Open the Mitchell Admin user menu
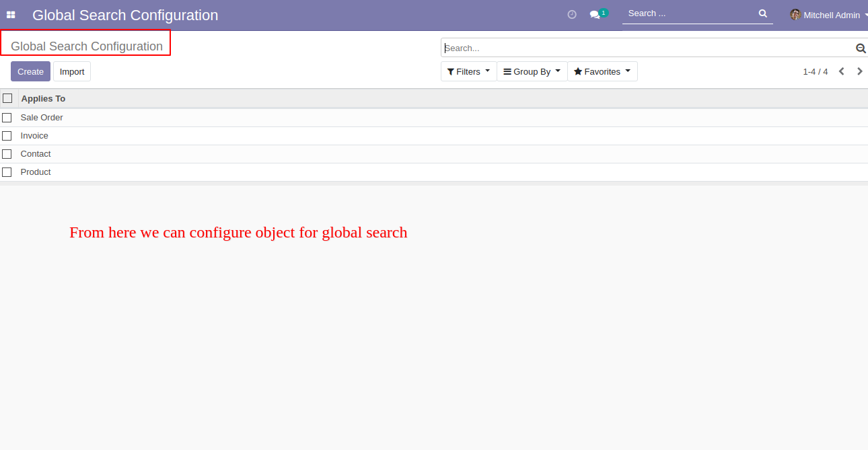This screenshot has height=450, width=868. click(832, 15)
